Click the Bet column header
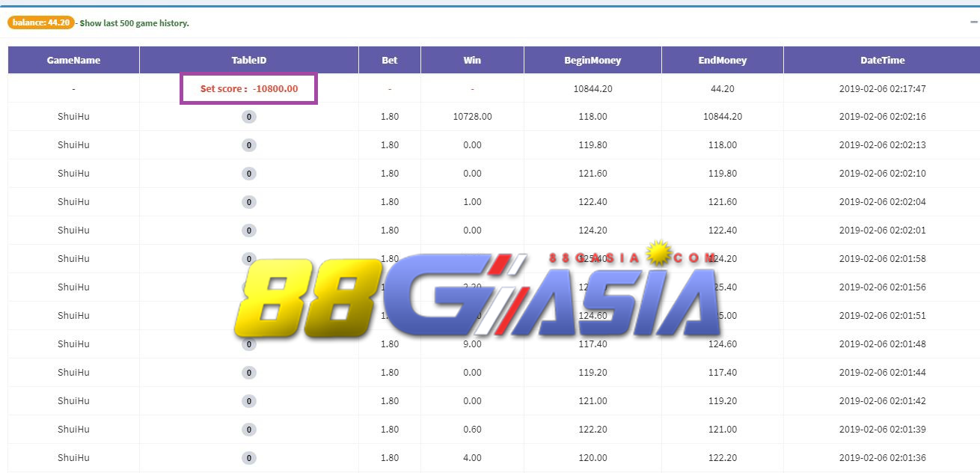This screenshot has height=473, width=980. pos(390,60)
